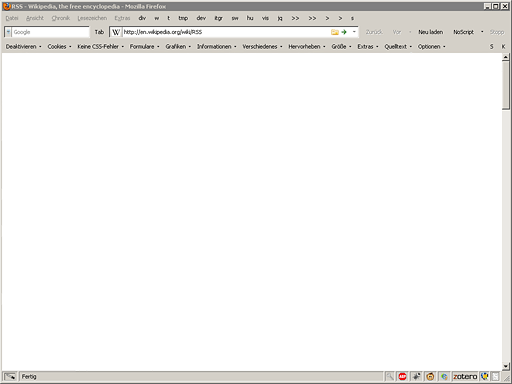Click the Tab toolbar button
Viewport: 512px width, 384px height.
click(99, 32)
